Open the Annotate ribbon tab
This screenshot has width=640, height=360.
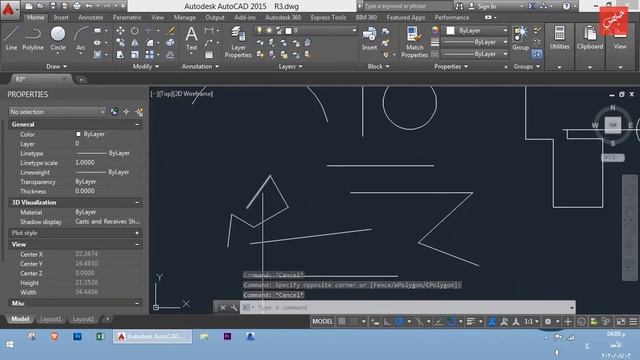91,18
